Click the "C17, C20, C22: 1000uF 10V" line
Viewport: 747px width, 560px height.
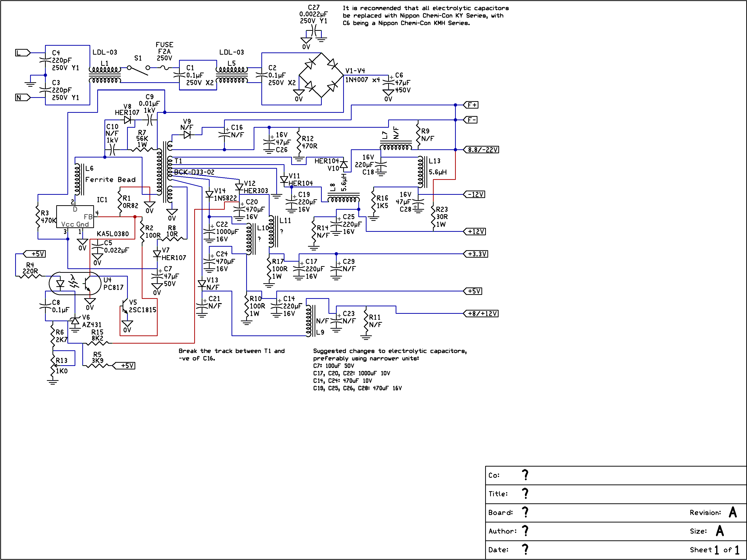tap(352, 373)
